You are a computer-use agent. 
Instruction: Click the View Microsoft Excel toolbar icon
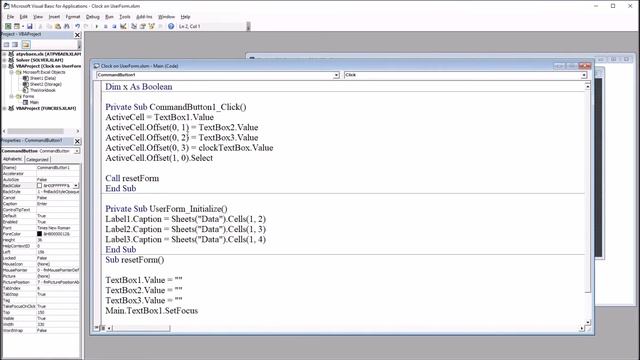(x=8, y=26)
